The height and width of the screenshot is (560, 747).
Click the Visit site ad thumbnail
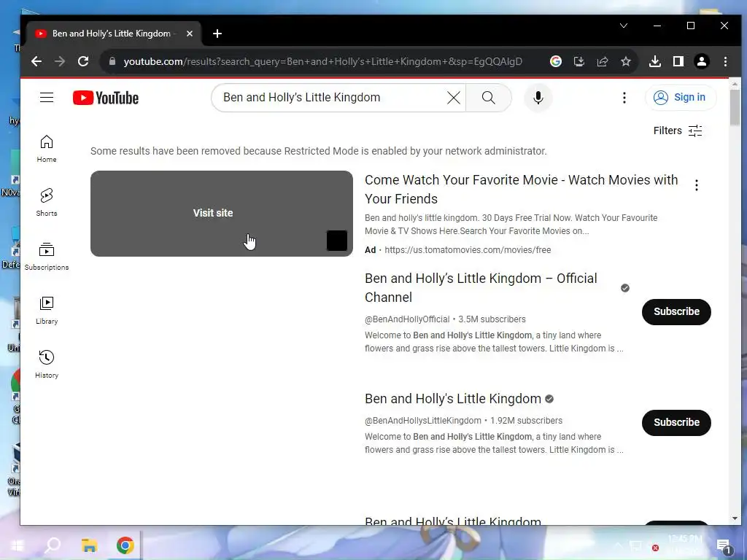pyautogui.click(x=222, y=214)
